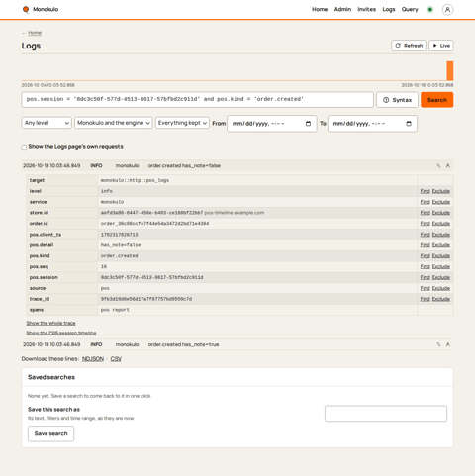Click Find on the order.id row
The image size is (475, 476).
pos(425,224)
